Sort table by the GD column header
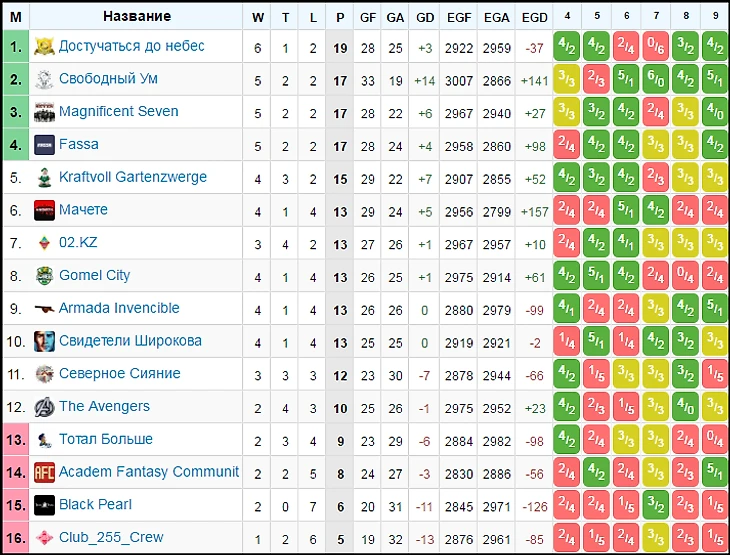730x555 pixels. pos(425,17)
